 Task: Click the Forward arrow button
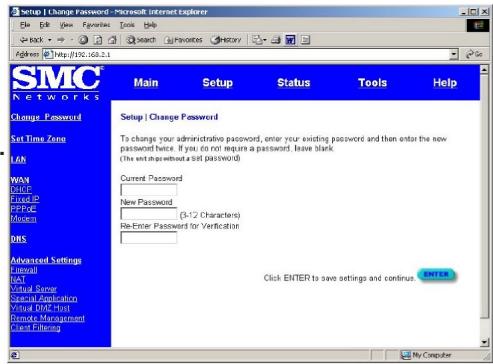point(61,40)
